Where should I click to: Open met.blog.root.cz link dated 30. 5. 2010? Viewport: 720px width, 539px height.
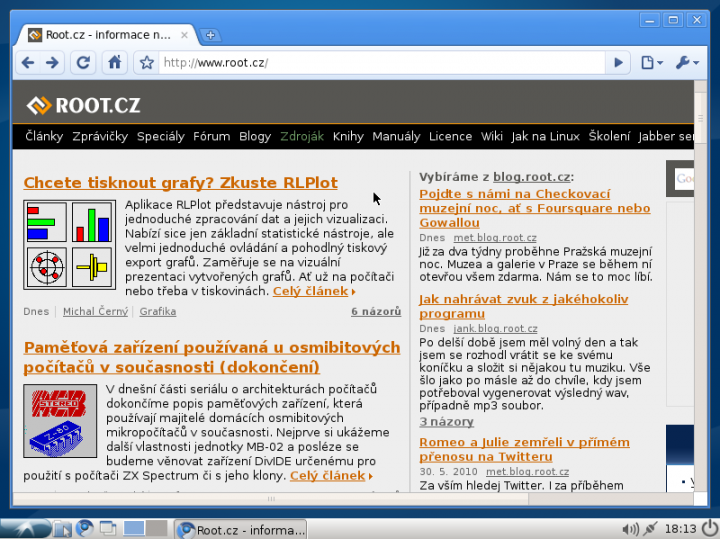coord(527,472)
